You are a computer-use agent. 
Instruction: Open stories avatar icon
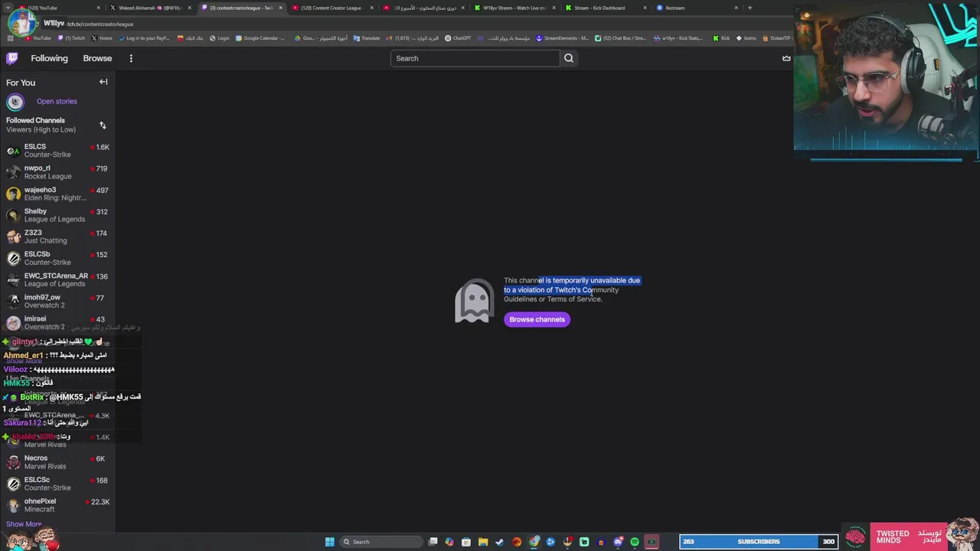(15, 101)
